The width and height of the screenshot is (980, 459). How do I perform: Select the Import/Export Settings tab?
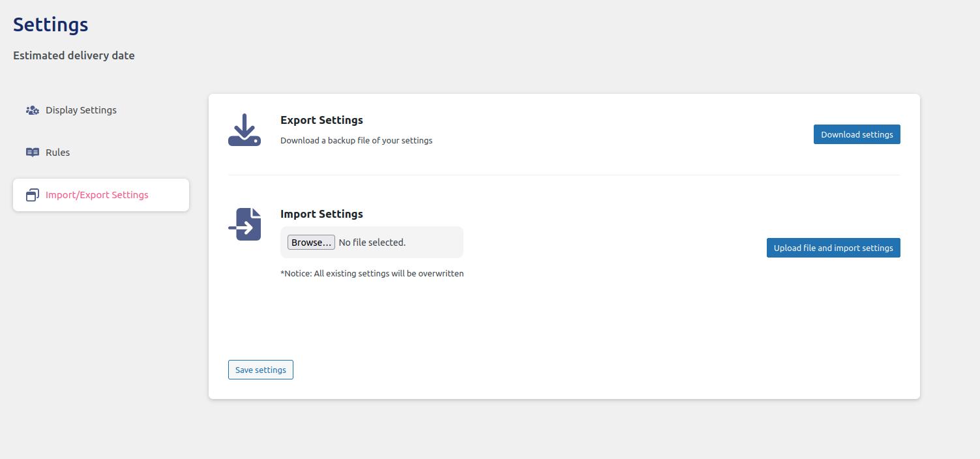point(101,195)
